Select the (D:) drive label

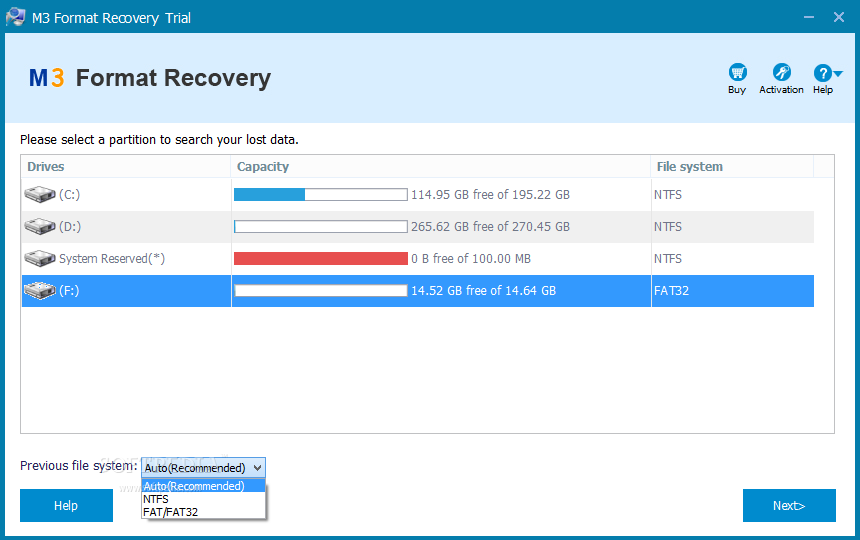pyautogui.click(x=70, y=226)
